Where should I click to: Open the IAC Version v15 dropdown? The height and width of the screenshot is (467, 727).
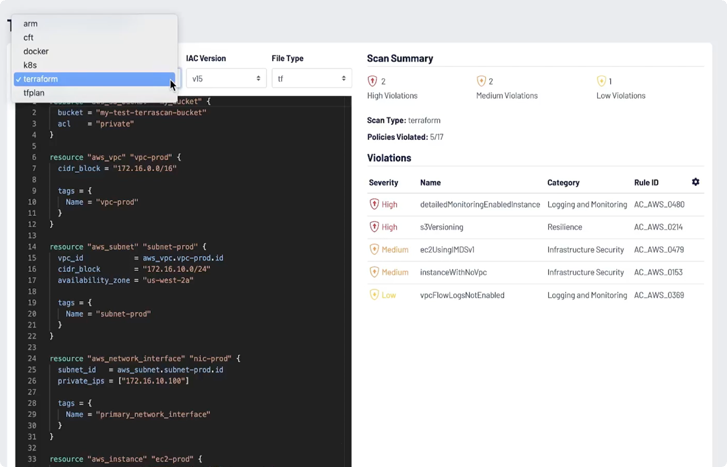pos(225,78)
